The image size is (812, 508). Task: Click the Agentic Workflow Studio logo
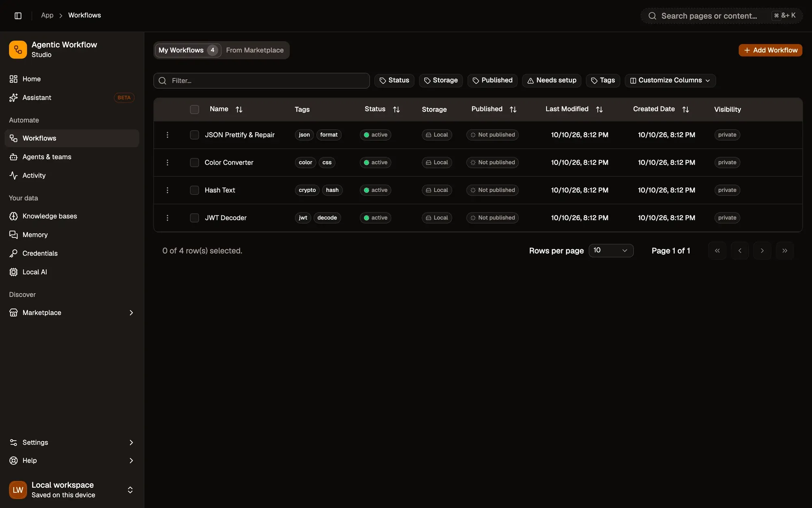(x=18, y=50)
